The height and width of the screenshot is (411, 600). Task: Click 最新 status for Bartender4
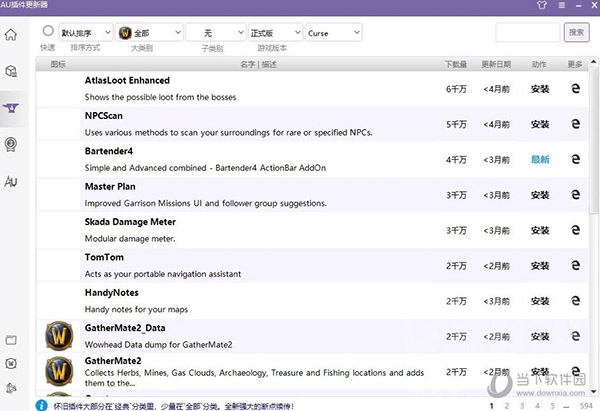tap(540, 160)
